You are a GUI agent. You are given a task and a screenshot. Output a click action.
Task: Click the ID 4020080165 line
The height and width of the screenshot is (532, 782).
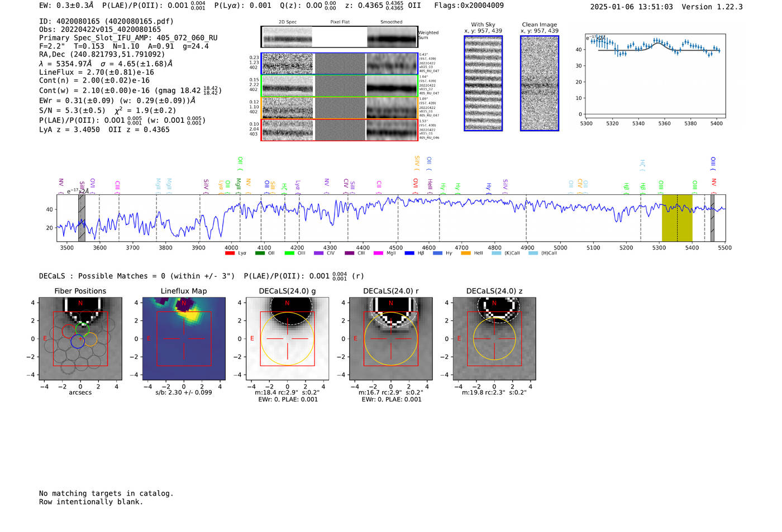click(x=106, y=21)
